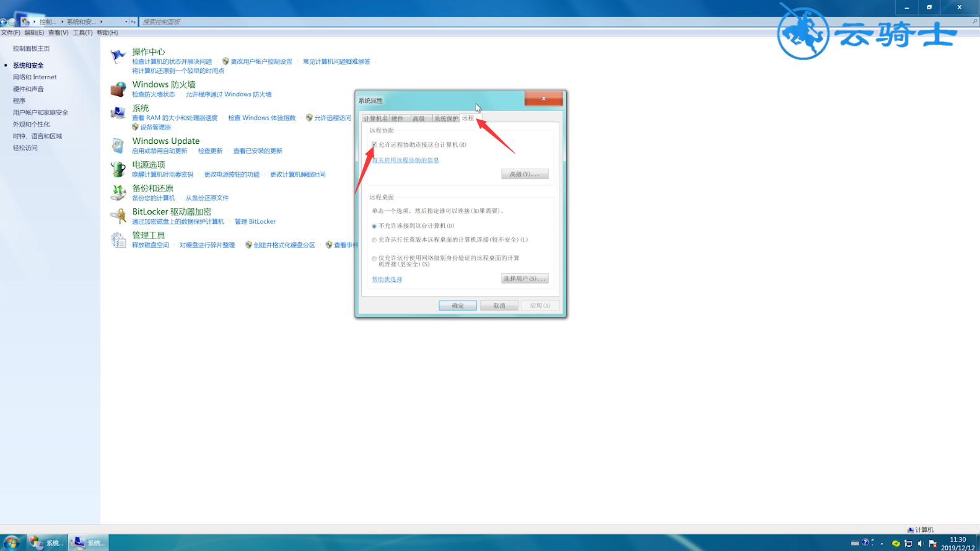The width and height of the screenshot is (980, 551).
Task: Expand the chevron after 控制... breadcrumb
Action: 62,22
